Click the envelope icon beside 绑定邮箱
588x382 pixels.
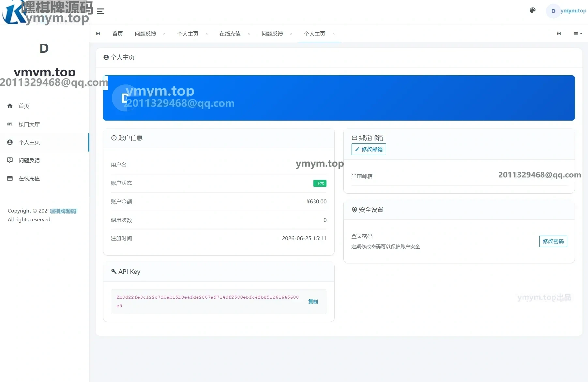click(x=354, y=138)
